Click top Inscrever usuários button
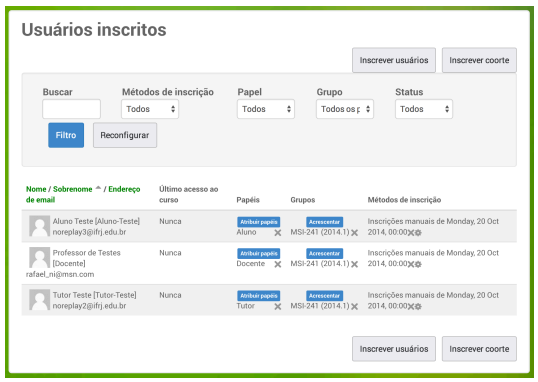Image resolution: width=538 pixels, height=382 pixels. pyautogui.click(x=394, y=60)
